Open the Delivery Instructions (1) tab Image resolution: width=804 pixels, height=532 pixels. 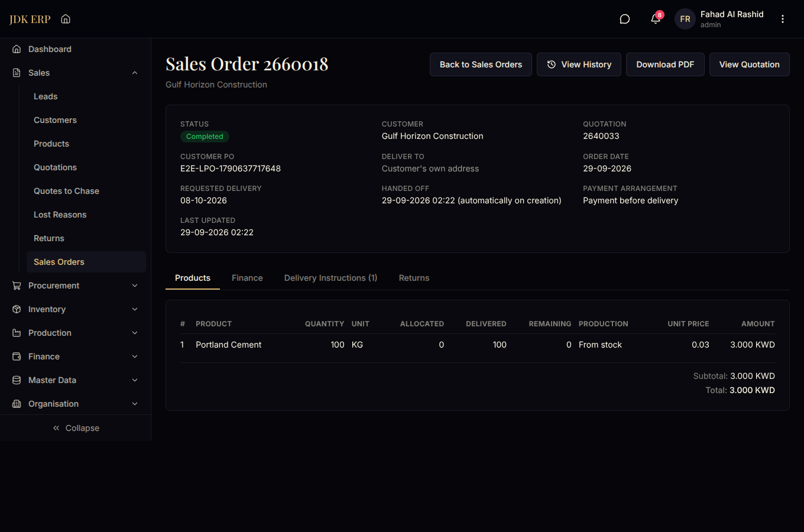coord(330,278)
